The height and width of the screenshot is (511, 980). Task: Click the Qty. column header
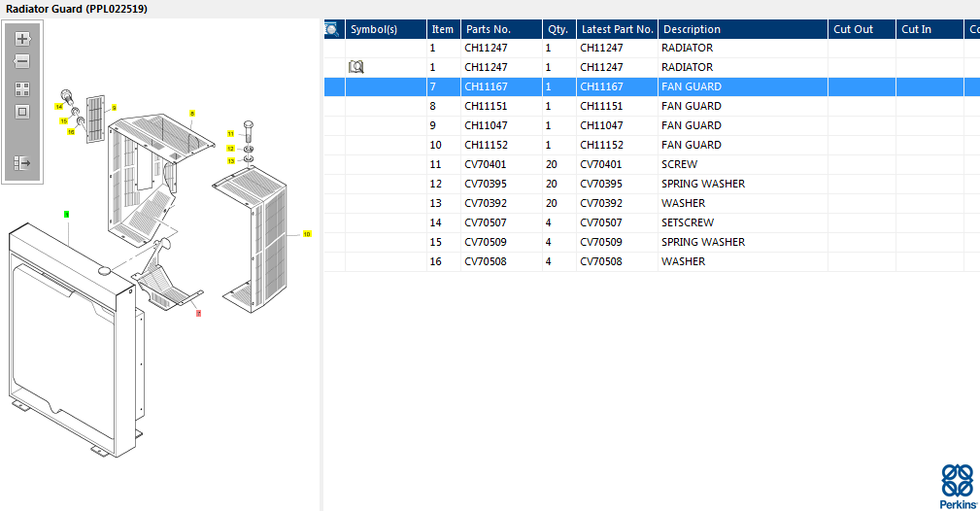tap(558, 29)
